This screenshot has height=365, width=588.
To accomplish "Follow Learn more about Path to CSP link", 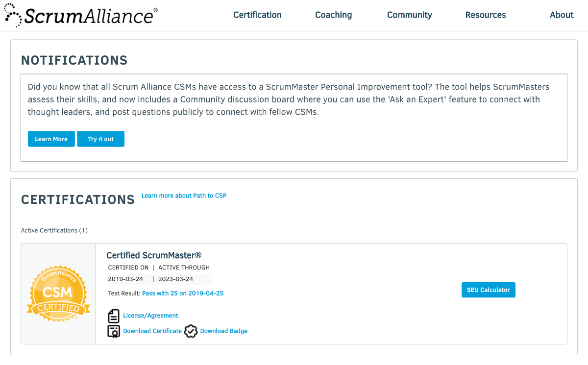I will tap(184, 195).
